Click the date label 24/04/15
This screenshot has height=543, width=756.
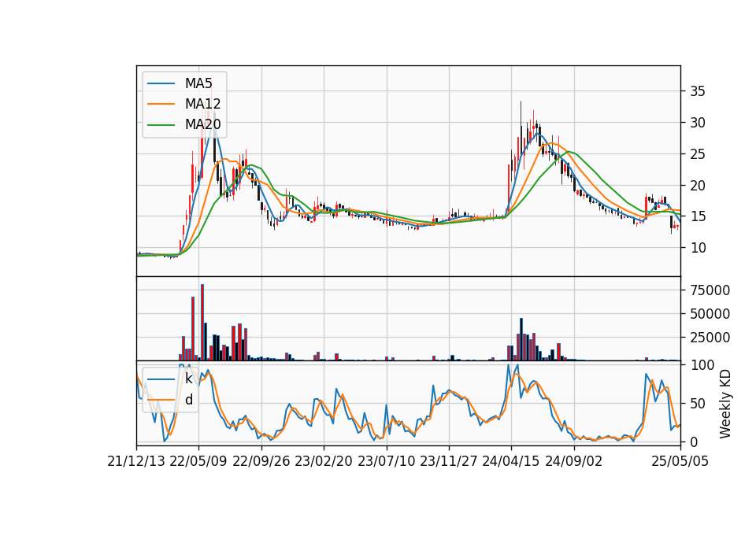pos(511,461)
